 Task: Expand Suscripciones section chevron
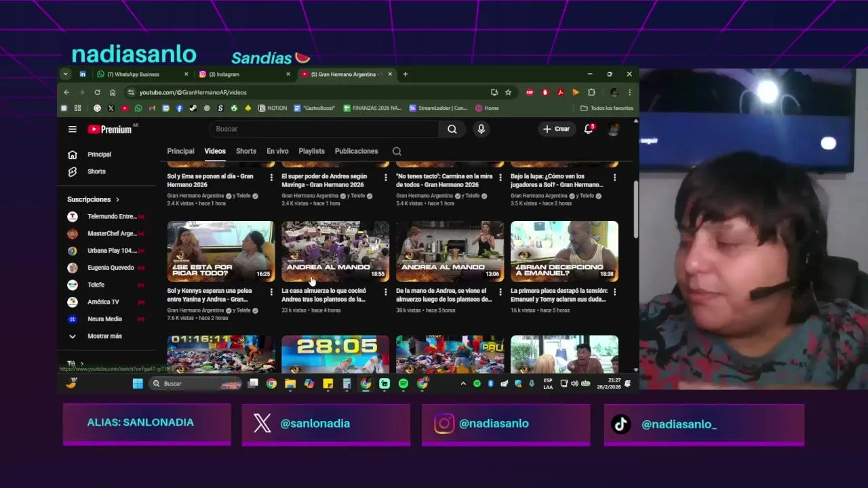117,199
